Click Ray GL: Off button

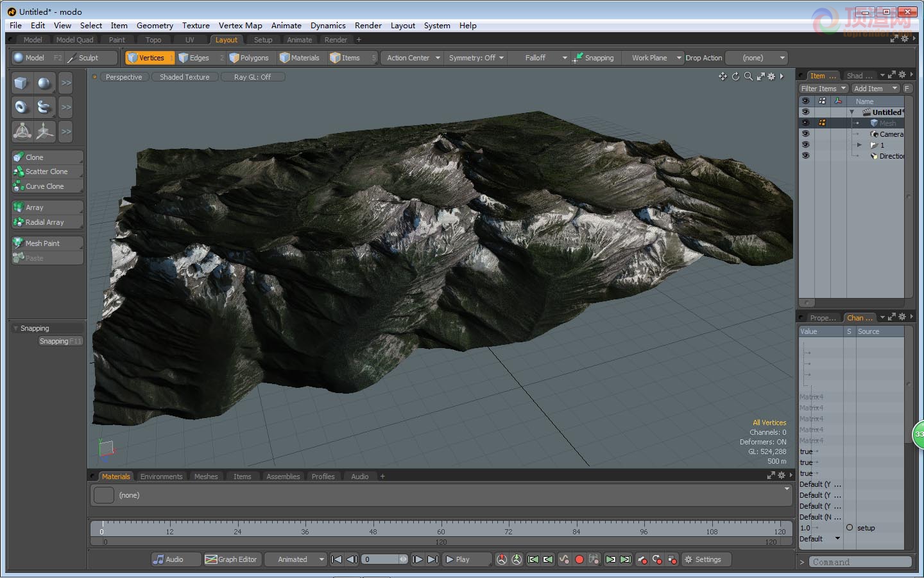point(252,77)
